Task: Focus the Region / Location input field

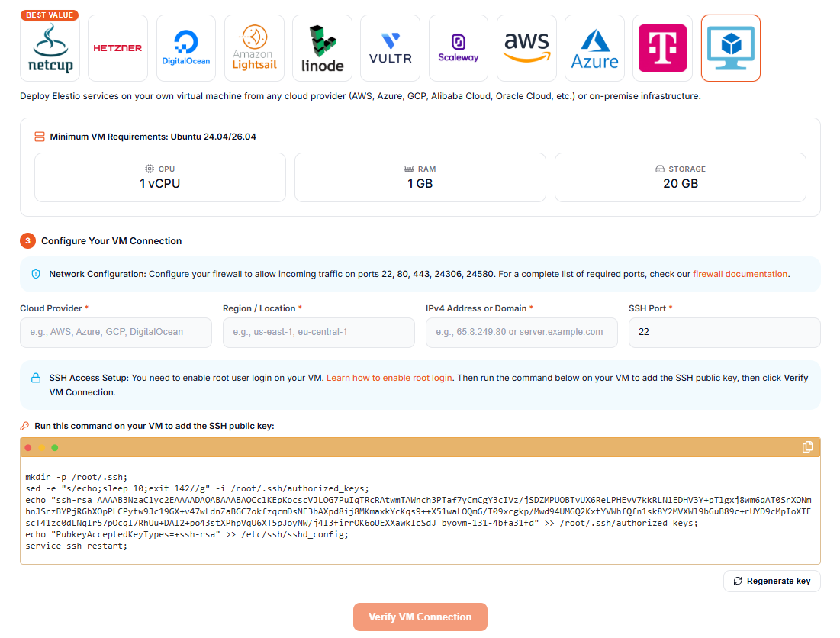Action: tap(319, 332)
